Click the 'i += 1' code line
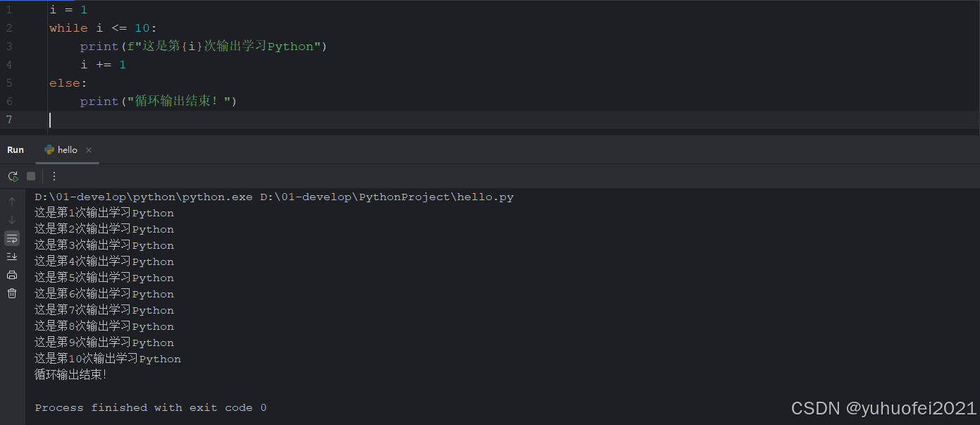This screenshot has height=425, width=980. tap(104, 65)
